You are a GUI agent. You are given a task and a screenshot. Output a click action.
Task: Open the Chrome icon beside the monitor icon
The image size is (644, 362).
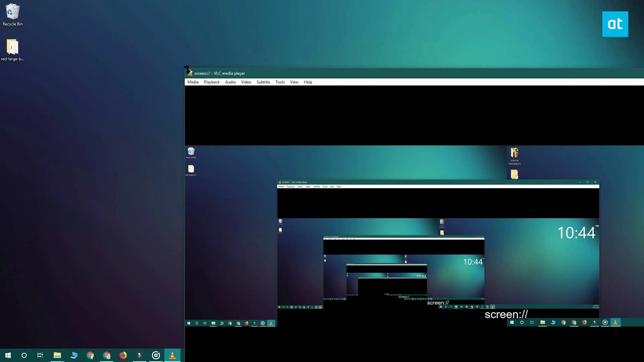[x=90, y=355]
